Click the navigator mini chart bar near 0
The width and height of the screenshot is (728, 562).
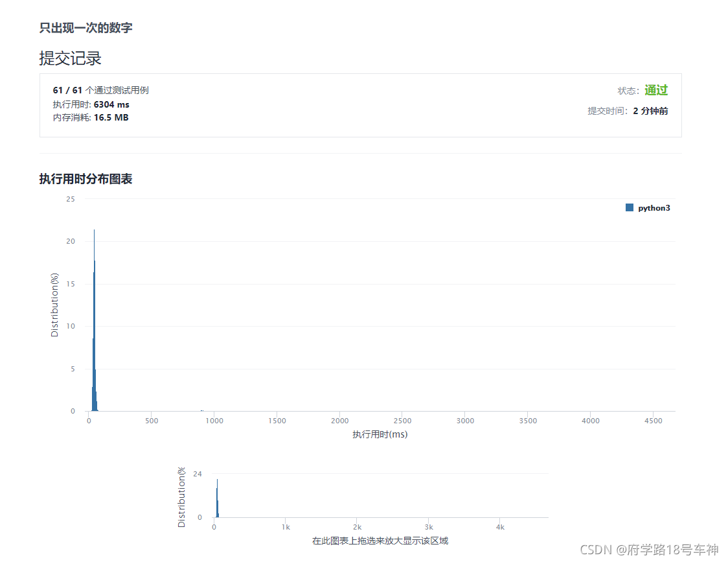[217, 498]
